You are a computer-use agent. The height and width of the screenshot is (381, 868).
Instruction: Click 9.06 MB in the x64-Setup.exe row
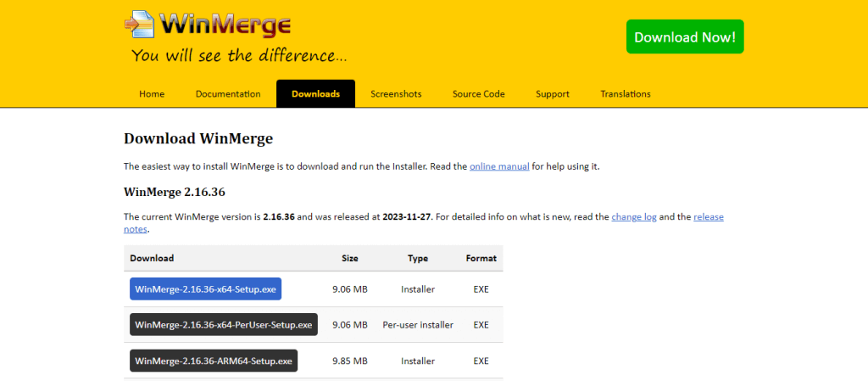(350, 289)
